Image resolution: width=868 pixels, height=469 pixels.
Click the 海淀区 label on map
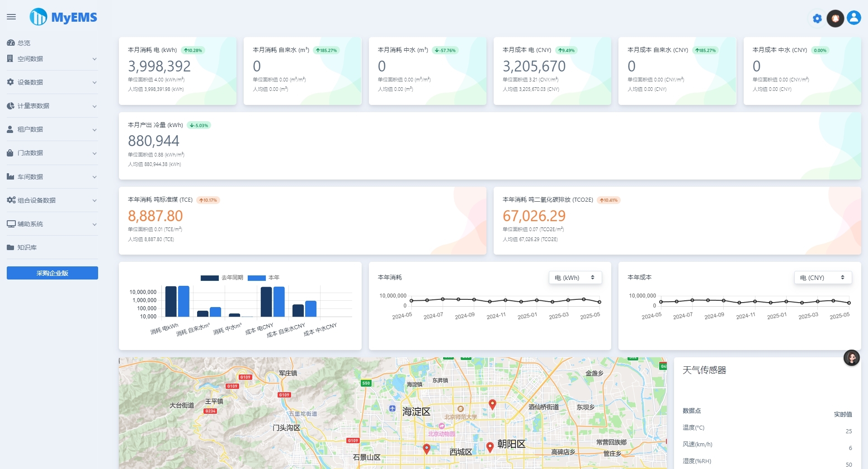coord(416,412)
